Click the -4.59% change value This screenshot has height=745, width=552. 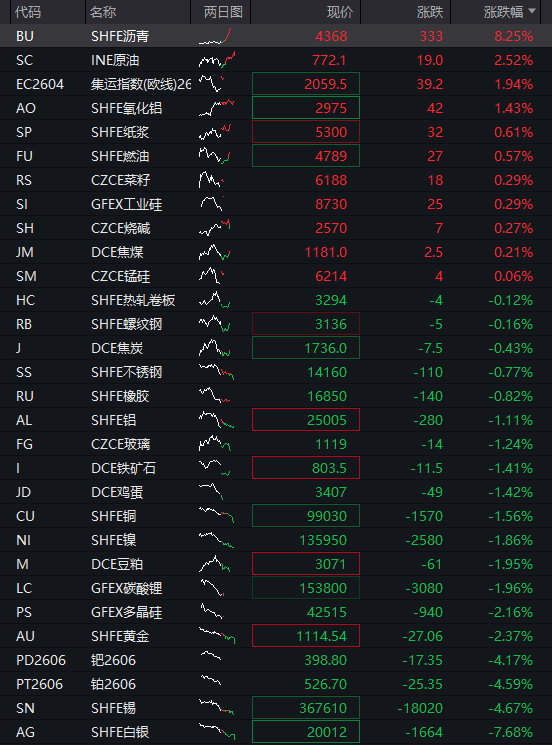[x=511, y=684]
